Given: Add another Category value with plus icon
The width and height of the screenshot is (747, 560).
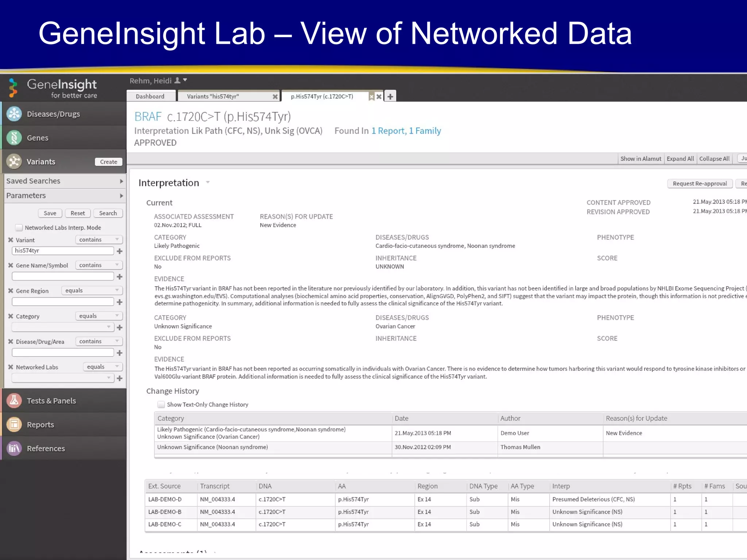Looking at the screenshot, I should (120, 327).
